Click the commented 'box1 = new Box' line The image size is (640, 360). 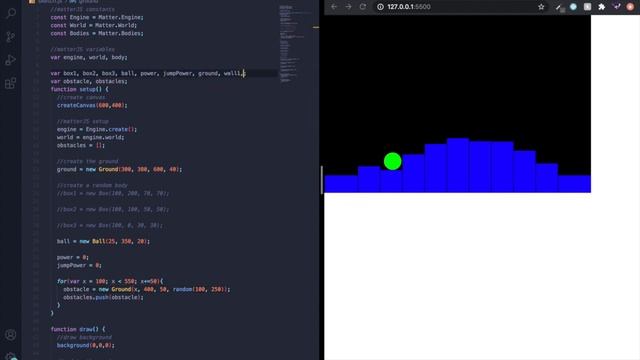113,193
